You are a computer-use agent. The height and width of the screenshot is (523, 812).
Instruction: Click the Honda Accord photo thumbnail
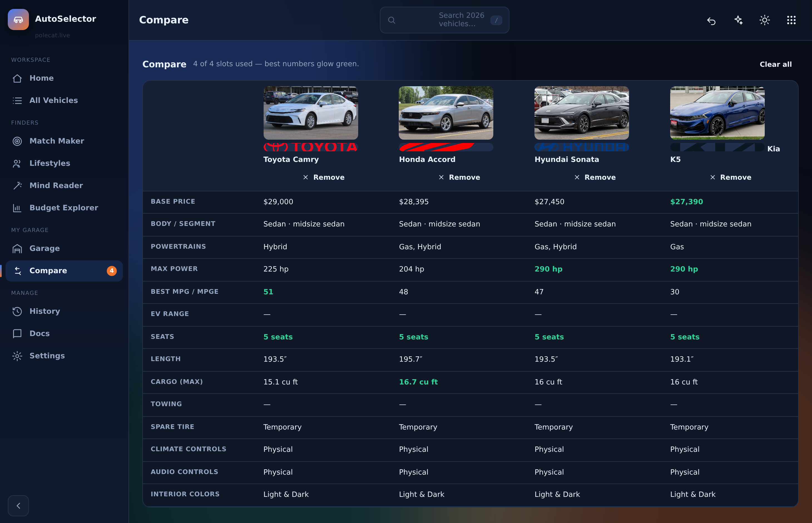pyautogui.click(x=446, y=113)
